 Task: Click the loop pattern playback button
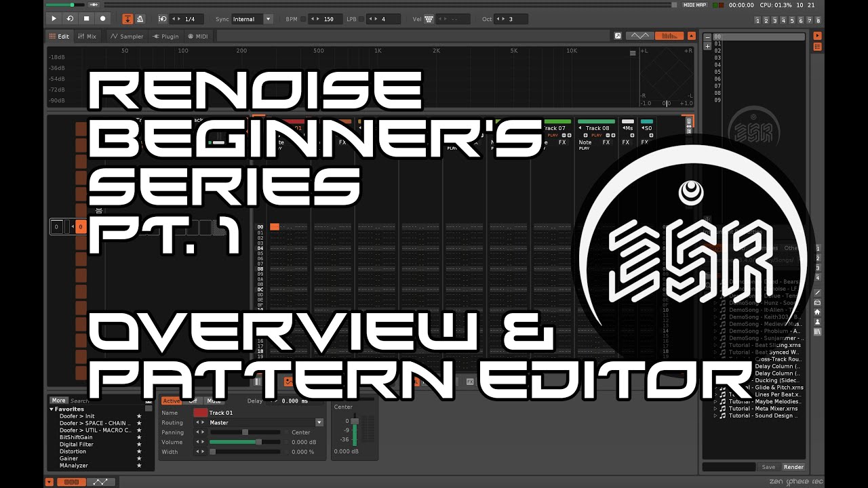click(x=70, y=19)
